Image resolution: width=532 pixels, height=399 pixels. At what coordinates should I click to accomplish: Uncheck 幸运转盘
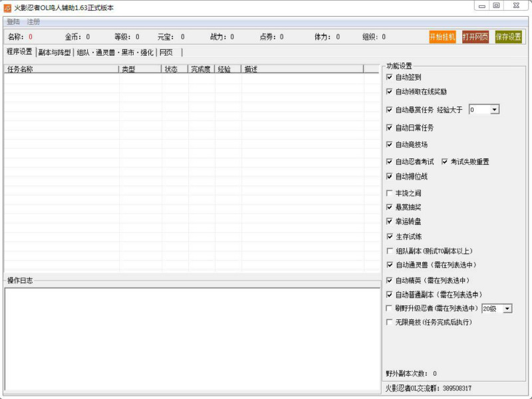(x=390, y=221)
